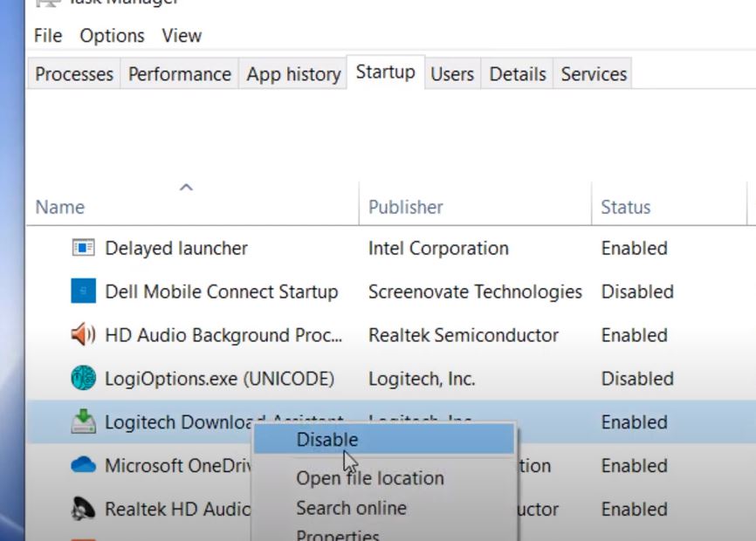Click the Enabled status of Delayed launcher

pyautogui.click(x=634, y=248)
